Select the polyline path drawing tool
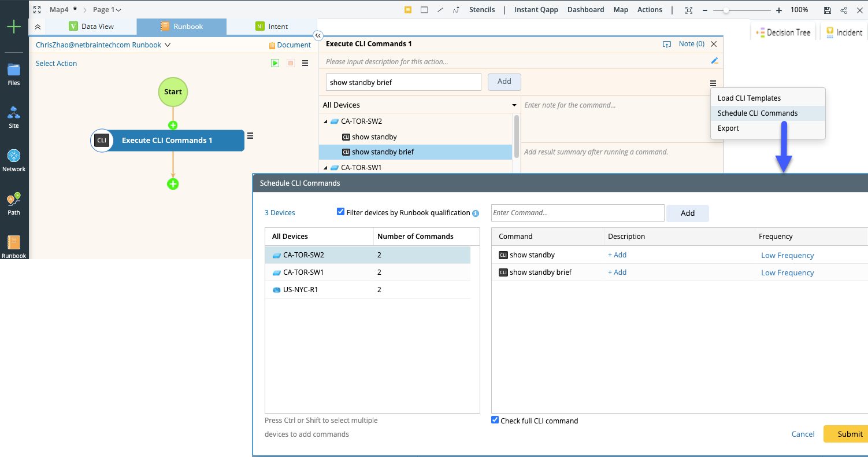 457,10
